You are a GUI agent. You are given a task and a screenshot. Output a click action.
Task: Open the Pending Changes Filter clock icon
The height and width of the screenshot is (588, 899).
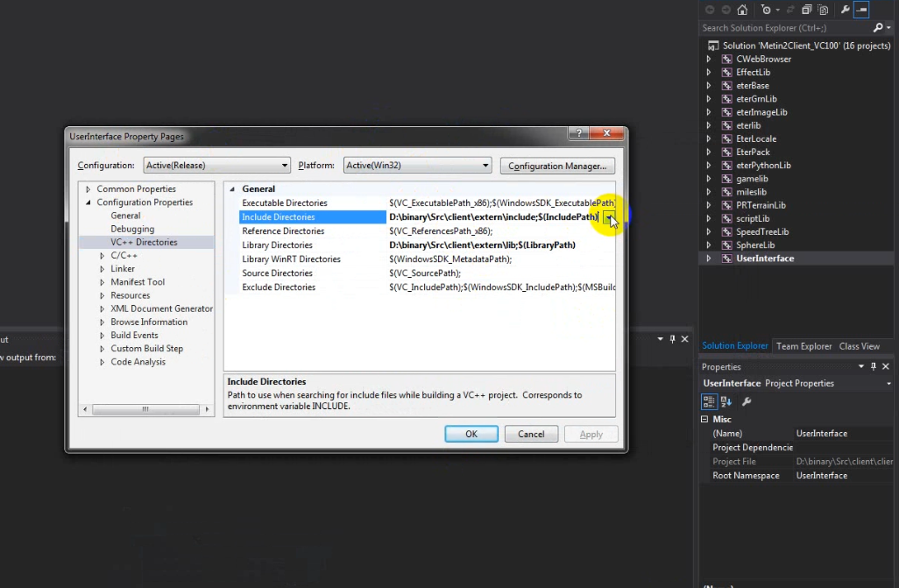766,10
